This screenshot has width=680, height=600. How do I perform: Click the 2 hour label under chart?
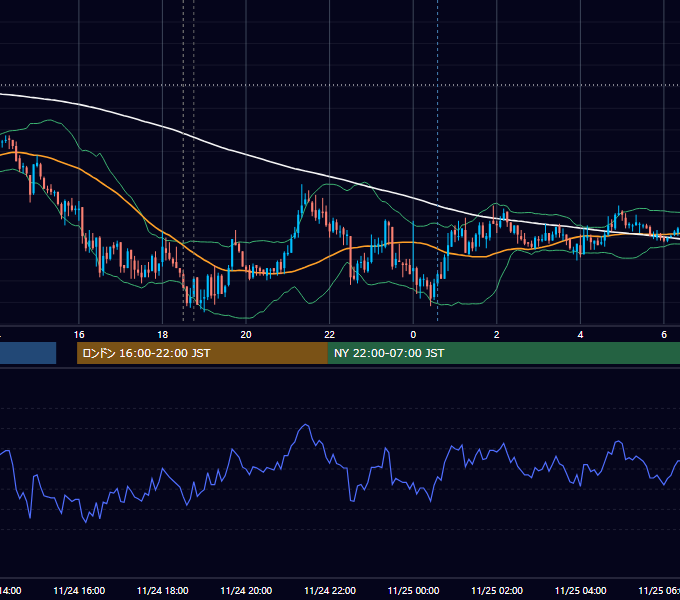(497, 335)
